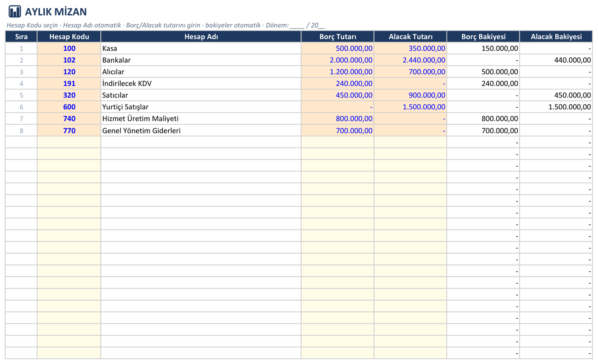
Task: Click the instruction subtitle with Dönem field
Action: coord(166,25)
